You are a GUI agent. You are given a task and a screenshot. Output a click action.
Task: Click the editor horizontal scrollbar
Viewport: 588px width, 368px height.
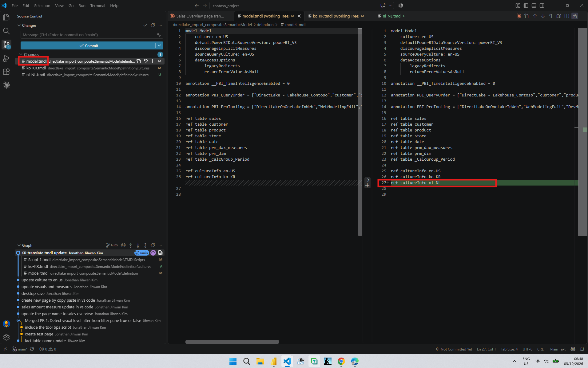pyautogui.click(x=232, y=342)
